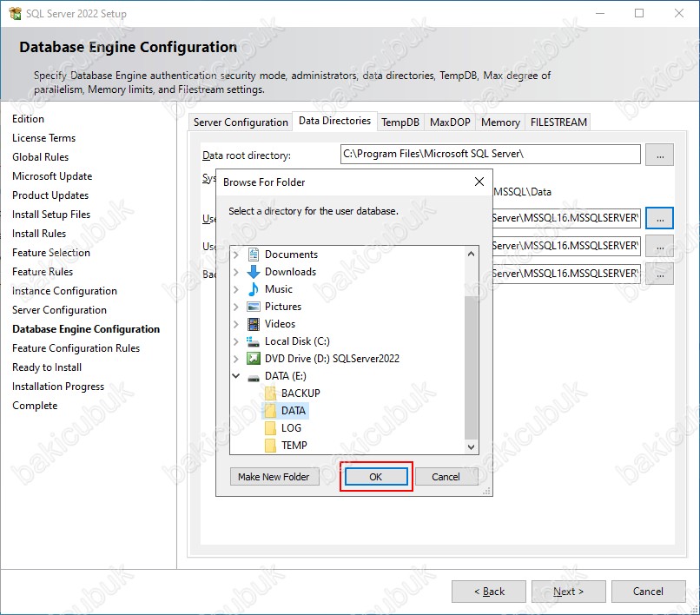Select the Documents tree item
Viewport: 700px width, 615px height.
pos(291,255)
